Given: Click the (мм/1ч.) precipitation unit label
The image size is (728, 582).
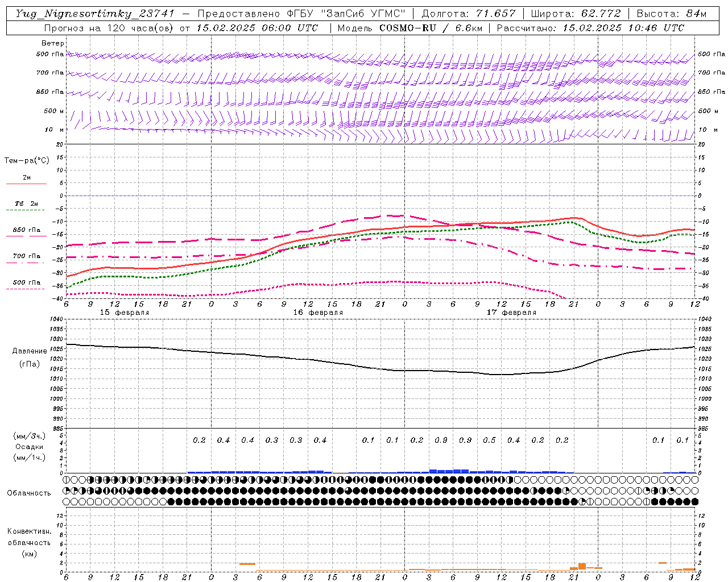Looking at the screenshot, I should 30,458.
